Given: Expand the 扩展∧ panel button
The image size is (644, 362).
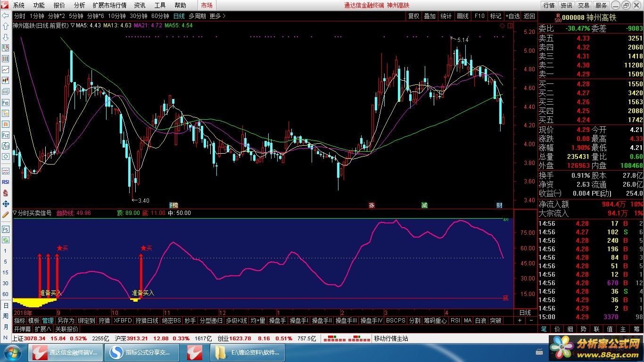Looking at the screenshot, I should (43, 329).
